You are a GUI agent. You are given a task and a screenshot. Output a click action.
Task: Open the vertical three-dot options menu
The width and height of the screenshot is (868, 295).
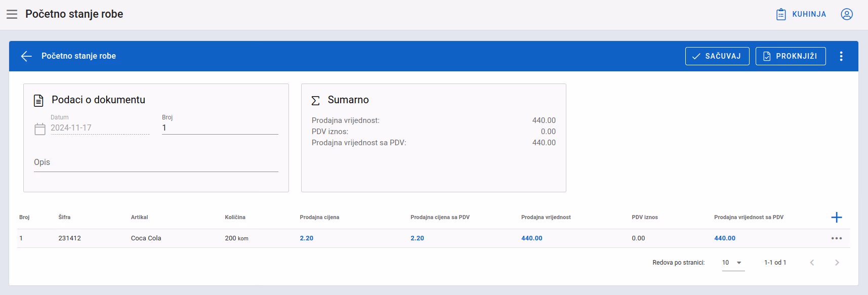[841, 56]
